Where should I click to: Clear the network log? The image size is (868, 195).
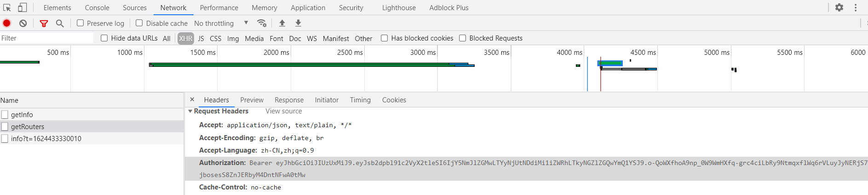[x=23, y=23]
